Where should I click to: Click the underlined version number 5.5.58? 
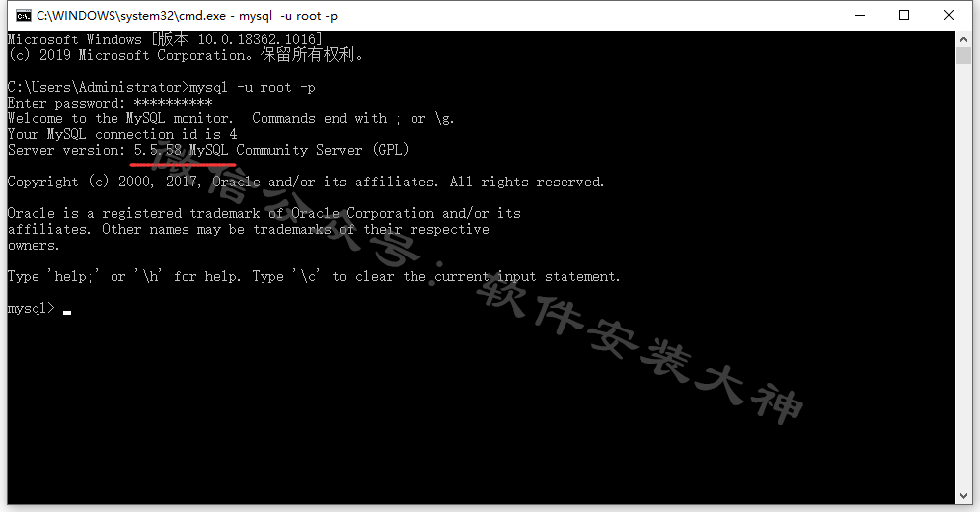click(158, 150)
